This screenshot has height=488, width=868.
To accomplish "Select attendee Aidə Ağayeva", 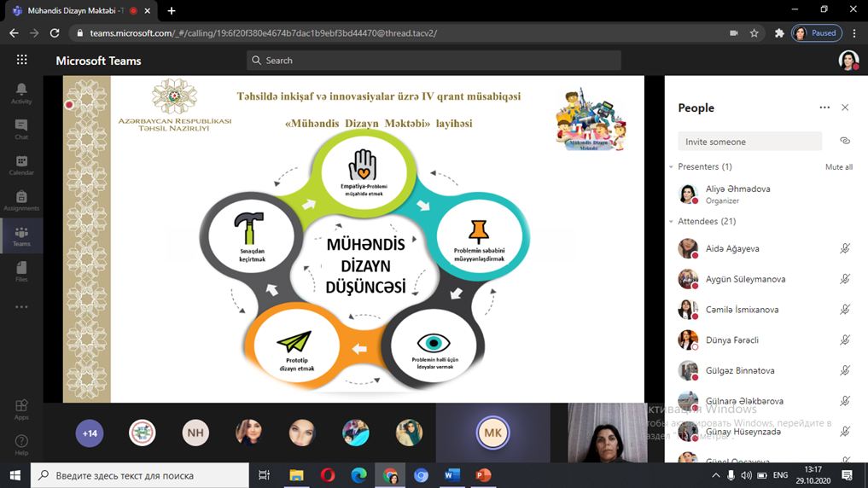I will coord(766,248).
